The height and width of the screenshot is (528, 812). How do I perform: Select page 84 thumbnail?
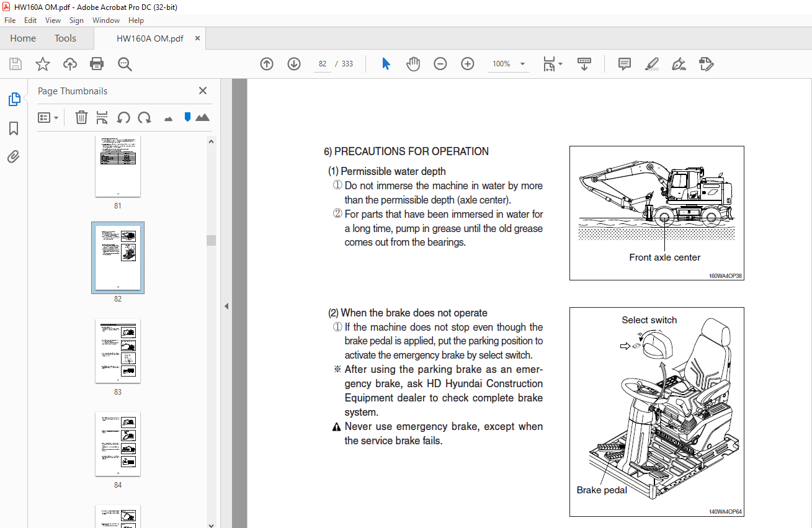coord(118,444)
